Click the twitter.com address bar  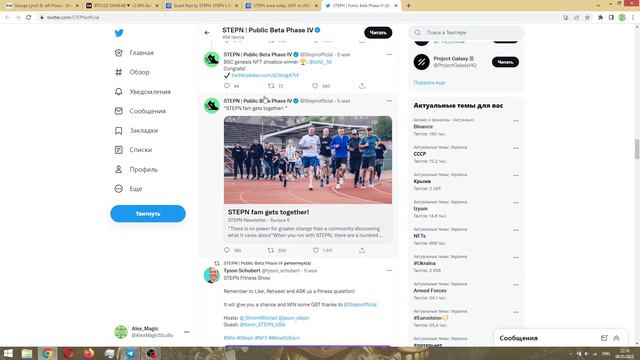[x=300, y=18]
